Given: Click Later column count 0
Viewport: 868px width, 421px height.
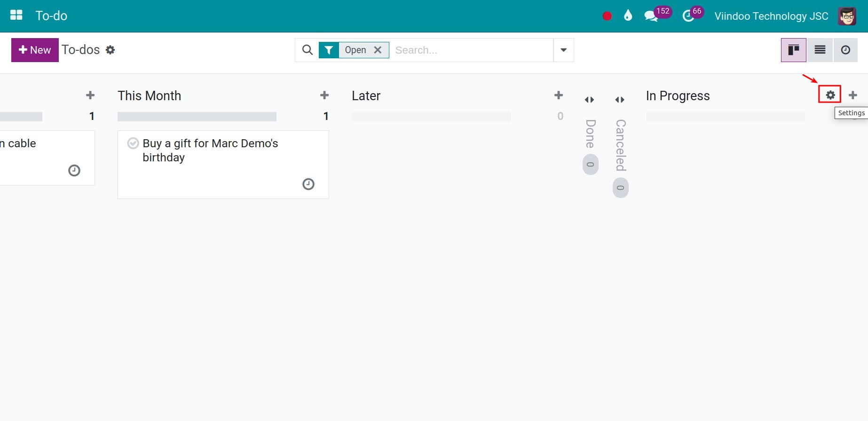Looking at the screenshot, I should (560, 116).
